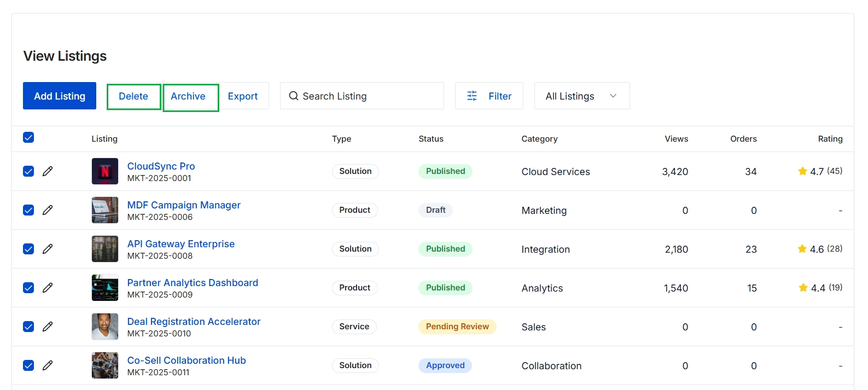868x390 pixels.
Task: Focus the Search Listing input field
Action: pyautogui.click(x=362, y=96)
